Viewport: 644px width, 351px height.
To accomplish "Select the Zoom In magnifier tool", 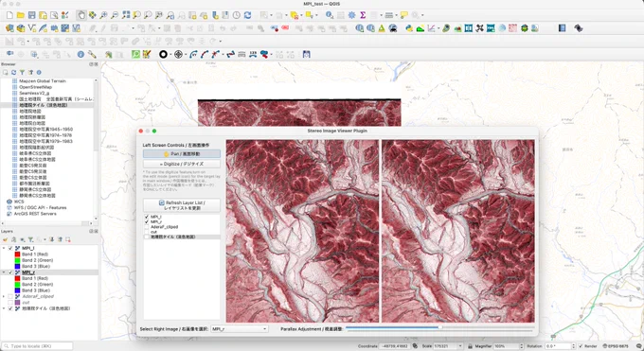I will 103,15.
